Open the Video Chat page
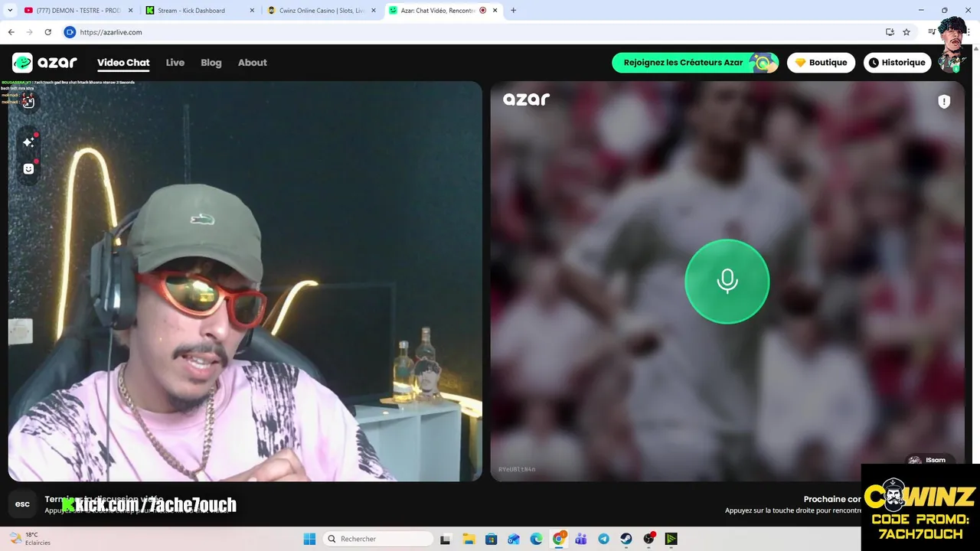980x551 pixels. click(123, 63)
